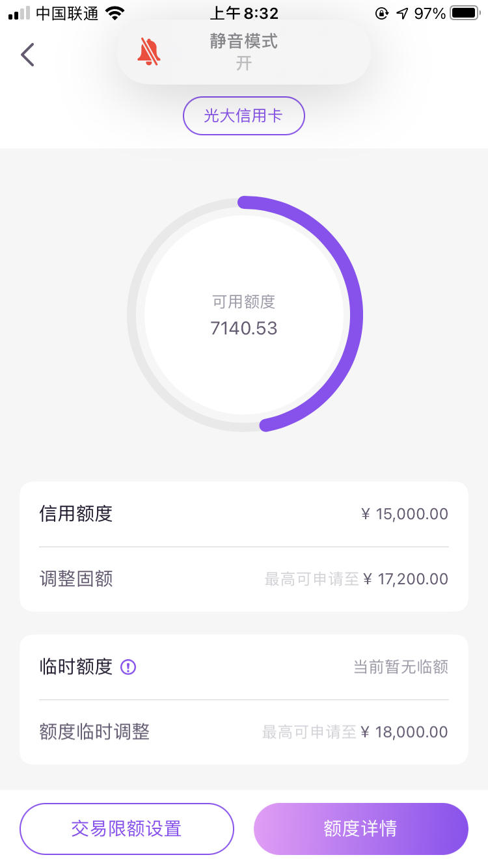Viewport: 488px width, 868px height.
Task: Tap the ¥ 17,200.00 max fixed limit
Action: pyautogui.click(x=405, y=579)
